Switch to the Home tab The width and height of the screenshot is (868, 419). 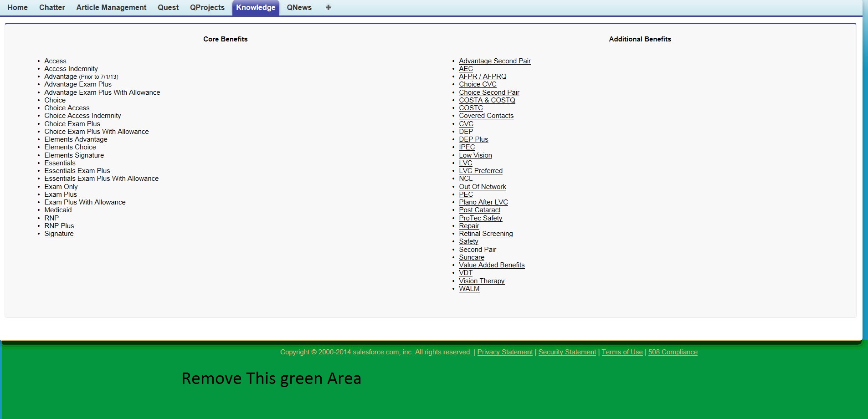[x=17, y=7]
